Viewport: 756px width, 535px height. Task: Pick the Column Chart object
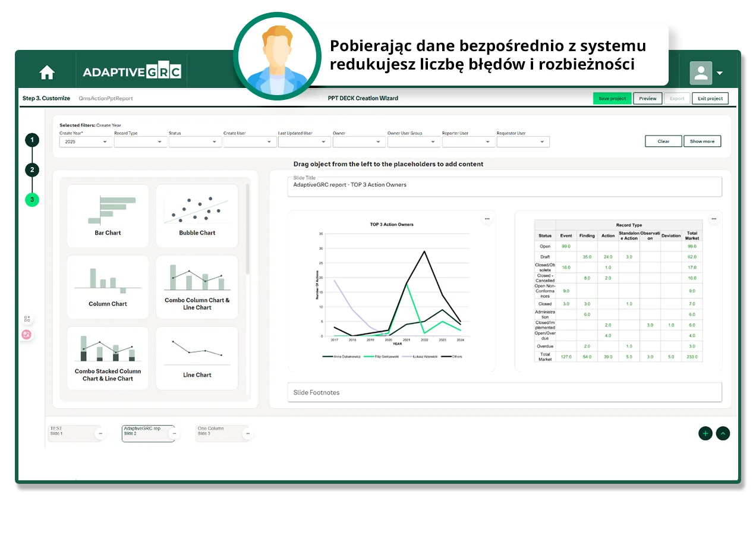(108, 287)
